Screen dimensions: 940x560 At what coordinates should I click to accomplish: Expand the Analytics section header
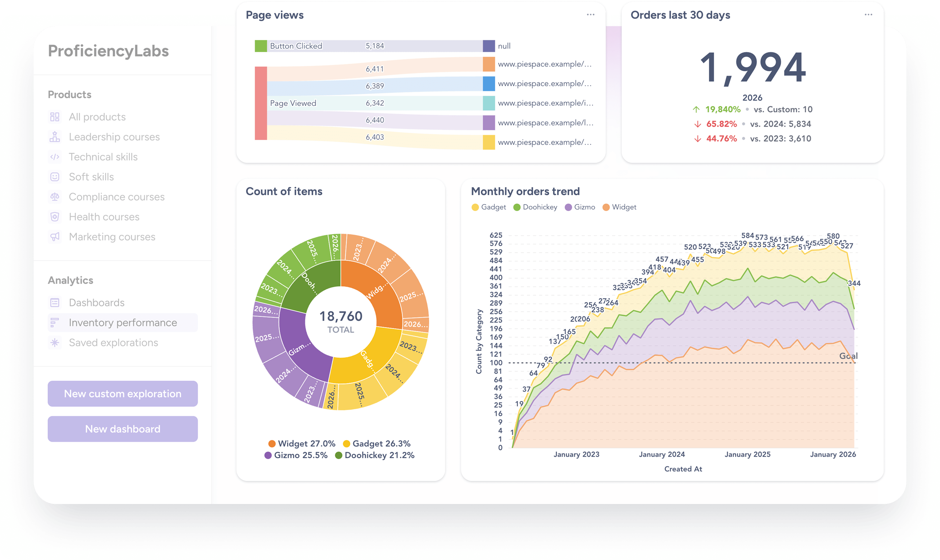[71, 280]
